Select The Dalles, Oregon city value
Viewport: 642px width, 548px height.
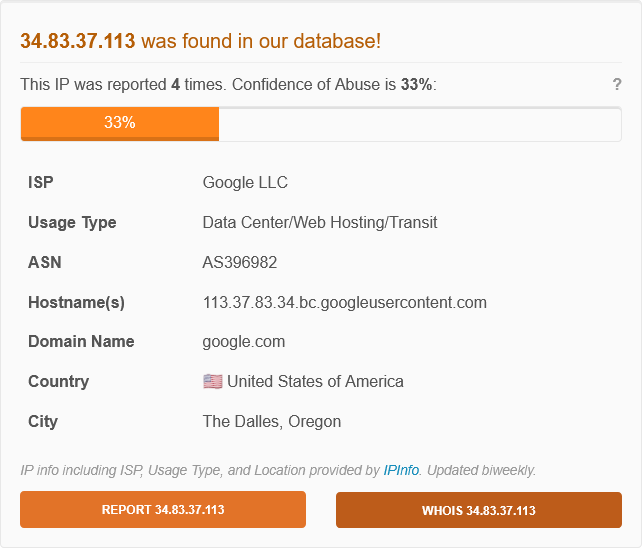tap(272, 421)
